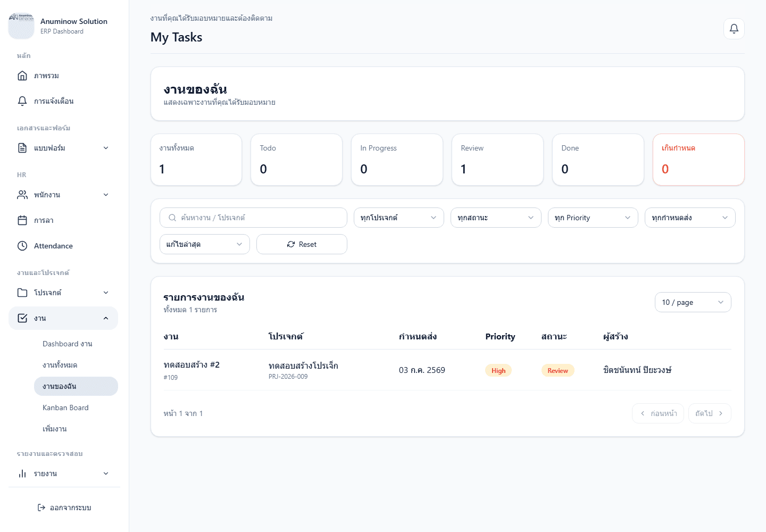Open Attendance in sidebar
The width and height of the screenshot is (766, 532).
click(63, 246)
